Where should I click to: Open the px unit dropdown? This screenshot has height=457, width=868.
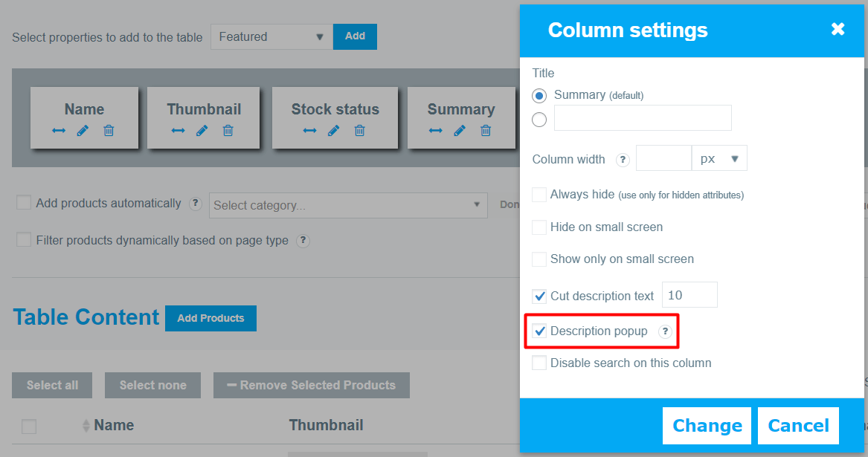click(719, 158)
